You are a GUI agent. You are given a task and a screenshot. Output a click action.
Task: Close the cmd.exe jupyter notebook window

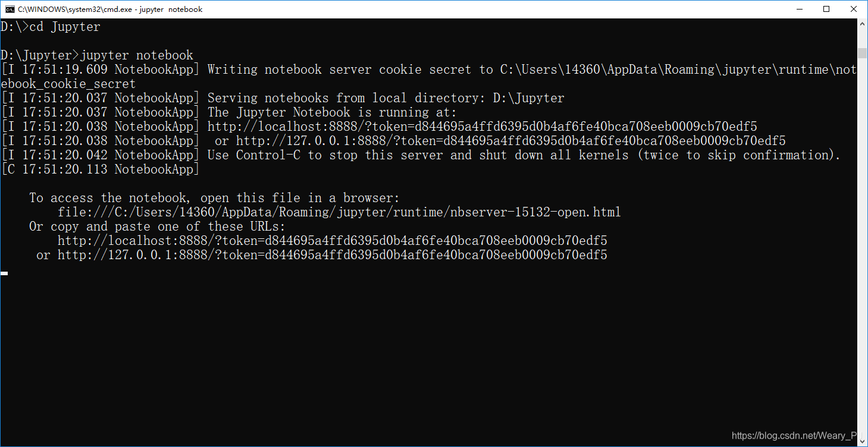854,9
